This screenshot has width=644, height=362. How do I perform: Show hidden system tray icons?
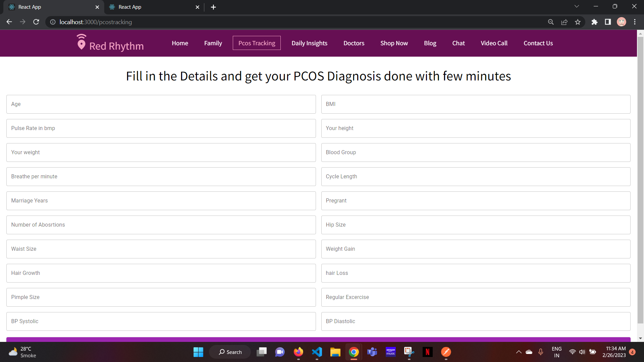point(519,352)
